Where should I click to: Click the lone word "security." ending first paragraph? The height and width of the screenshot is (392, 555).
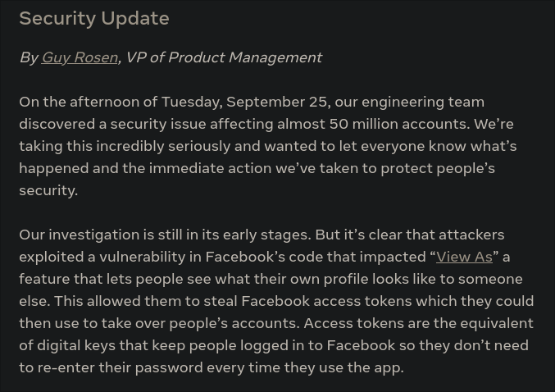pyautogui.click(x=48, y=190)
